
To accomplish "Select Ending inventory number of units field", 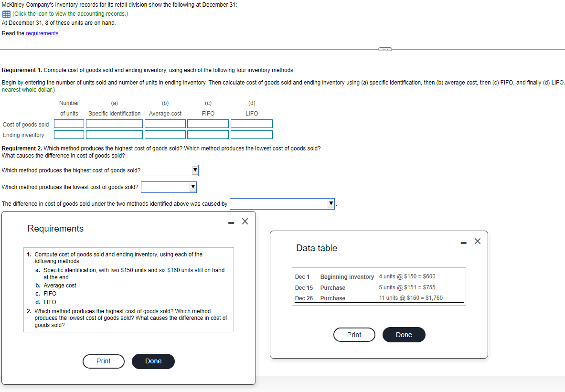I will [69, 135].
